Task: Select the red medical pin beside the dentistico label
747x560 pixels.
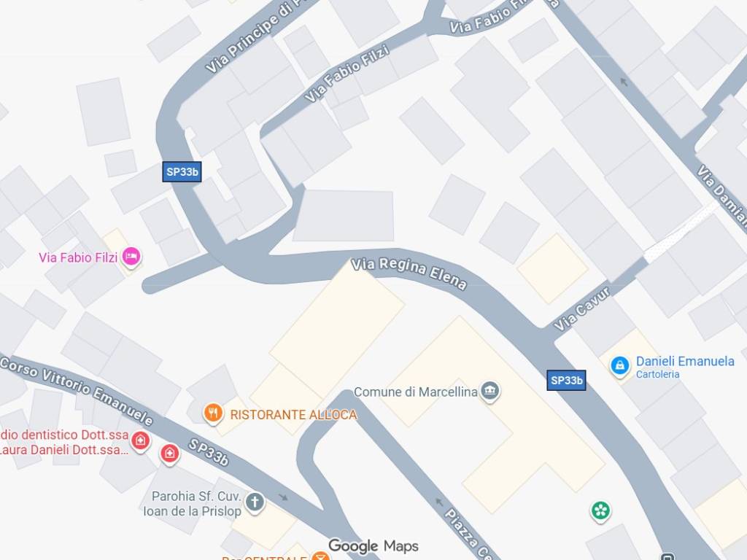Action: pos(141,441)
